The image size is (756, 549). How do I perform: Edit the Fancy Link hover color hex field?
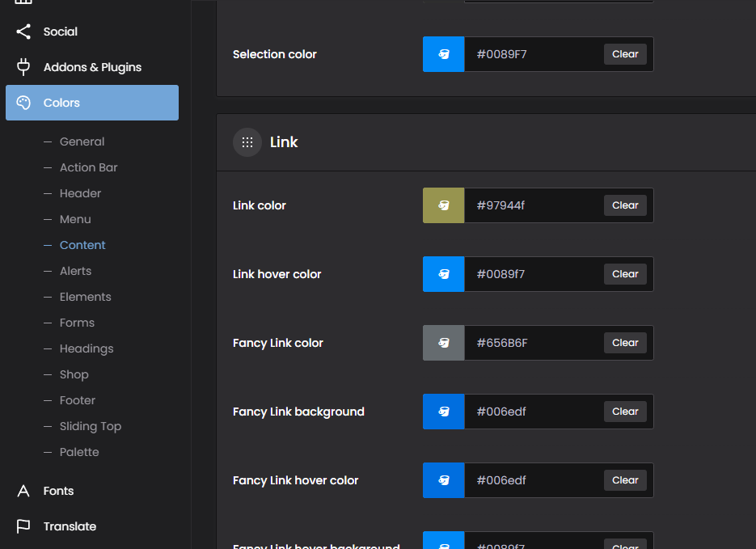[x=534, y=480]
